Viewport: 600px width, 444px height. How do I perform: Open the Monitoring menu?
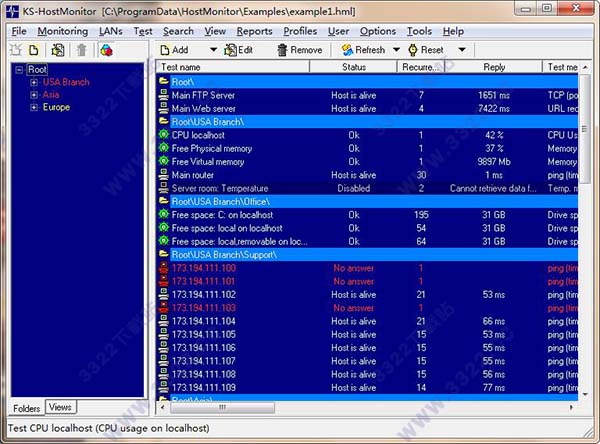63,31
